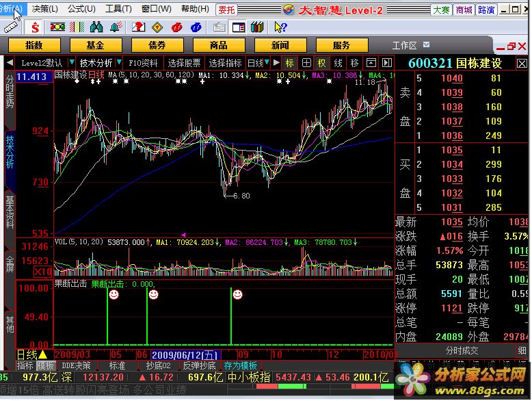Open the 日线 period dropdown
This screenshot has height=401, width=532.
[258, 63]
